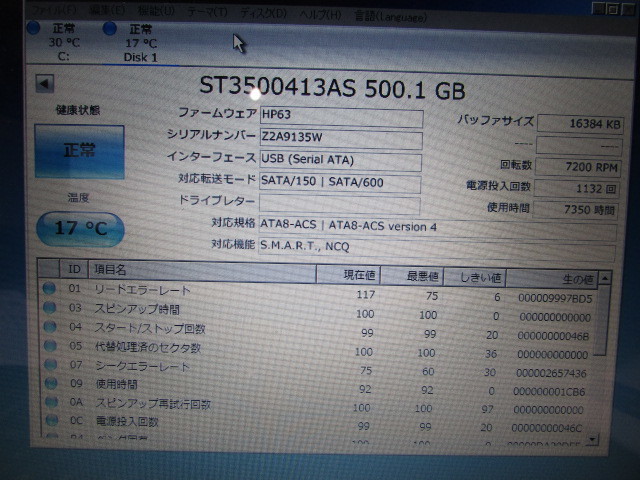
Task: Click the 健康状態 label
Action: click(78, 110)
